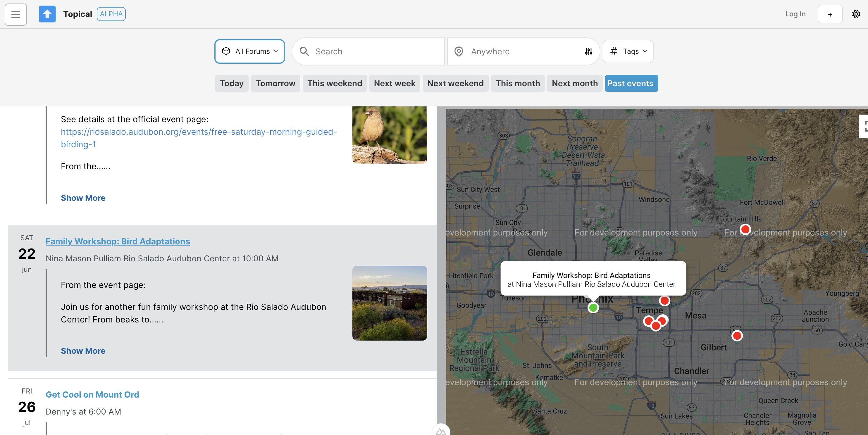Screen dimensions: 868x435
Task: Focus the Anywhere location field
Action: pyautogui.click(x=524, y=51)
